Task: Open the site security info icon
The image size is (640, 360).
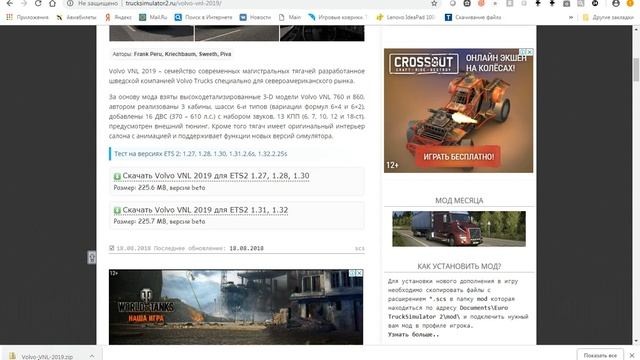Action: coord(70,3)
